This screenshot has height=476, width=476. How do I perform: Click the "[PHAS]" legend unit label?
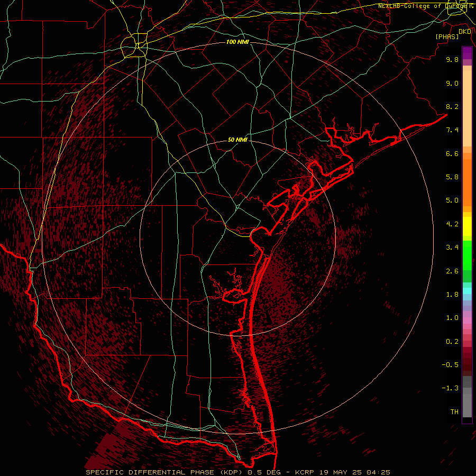[447, 37]
